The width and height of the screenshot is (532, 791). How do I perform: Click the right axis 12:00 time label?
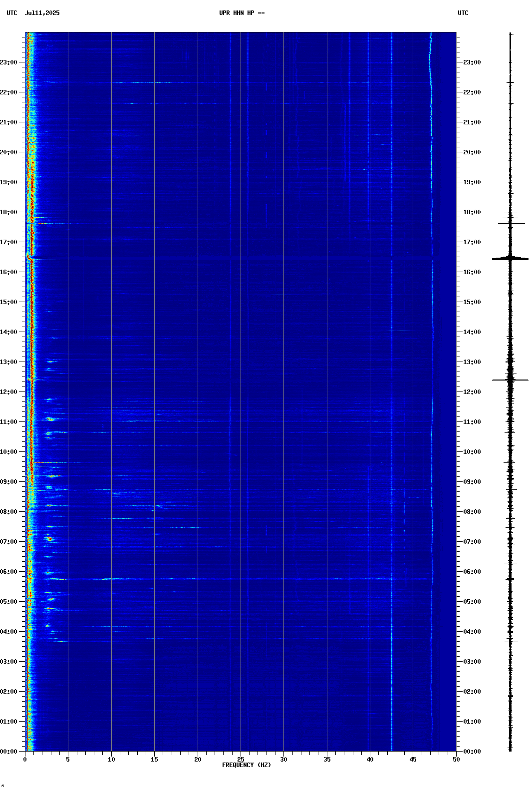(x=472, y=392)
